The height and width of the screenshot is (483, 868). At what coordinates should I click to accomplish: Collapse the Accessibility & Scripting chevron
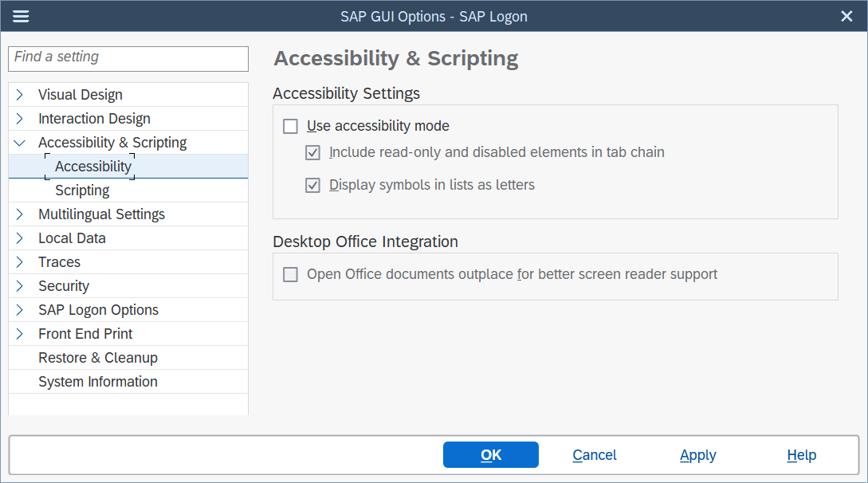(20, 143)
